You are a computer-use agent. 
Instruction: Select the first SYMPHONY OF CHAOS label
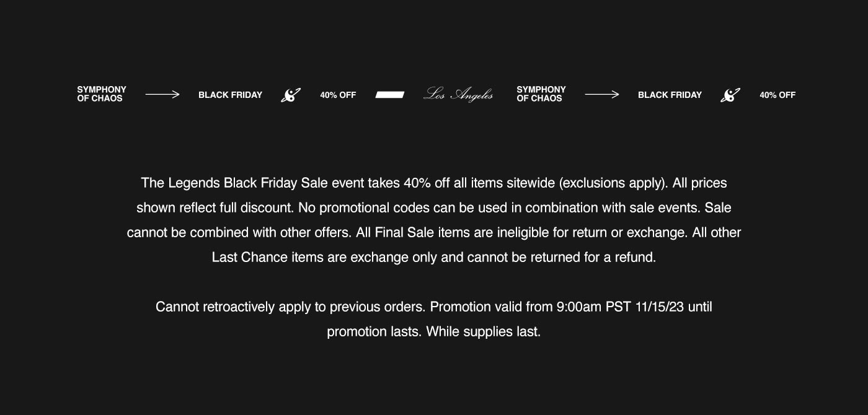102,94
